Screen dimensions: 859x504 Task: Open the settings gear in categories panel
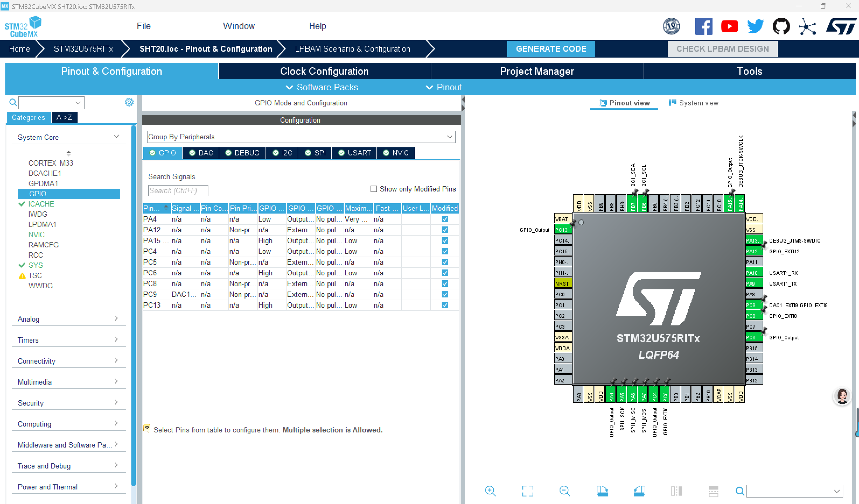(x=129, y=102)
